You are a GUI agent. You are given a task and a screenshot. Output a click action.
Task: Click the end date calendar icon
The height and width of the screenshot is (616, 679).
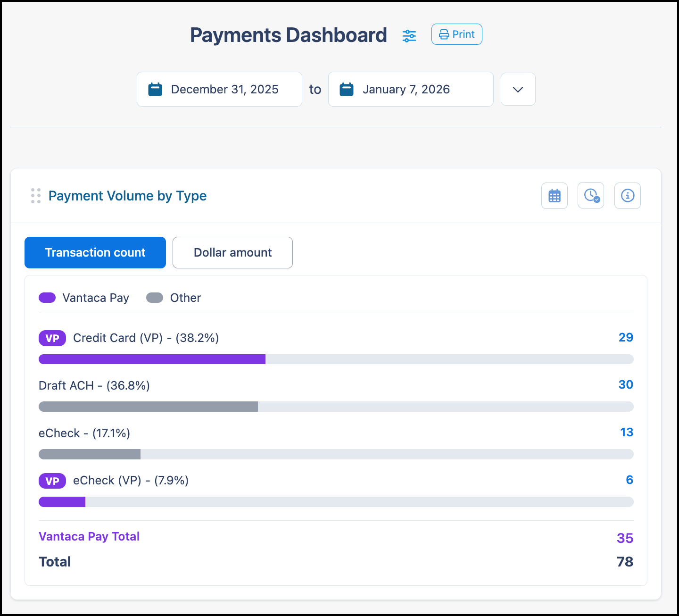pyautogui.click(x=347, y=89)
